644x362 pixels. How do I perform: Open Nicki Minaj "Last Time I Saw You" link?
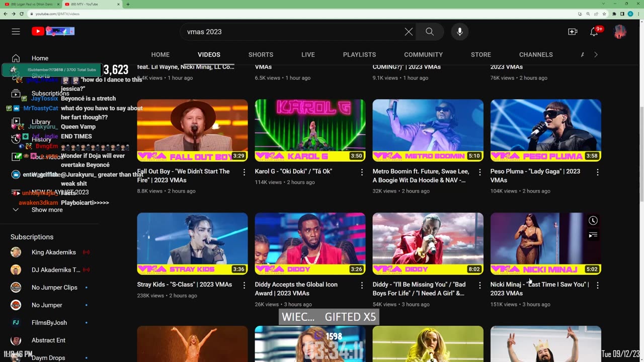tap(539, 289)
